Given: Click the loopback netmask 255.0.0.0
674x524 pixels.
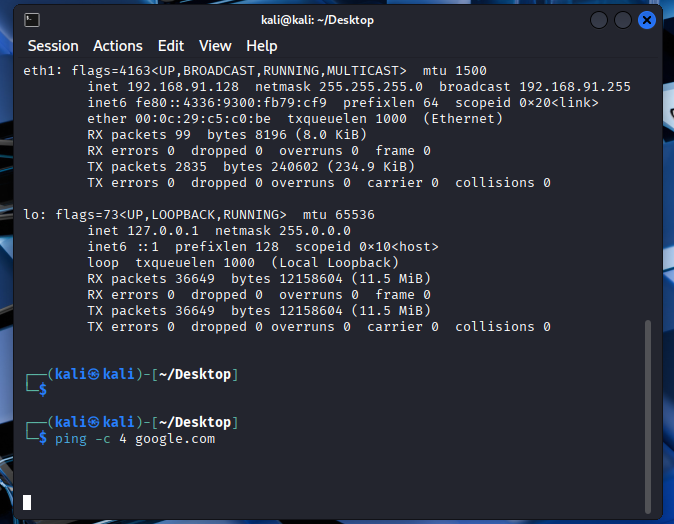Looking at the screenshot, I should [x=315, y=230].
